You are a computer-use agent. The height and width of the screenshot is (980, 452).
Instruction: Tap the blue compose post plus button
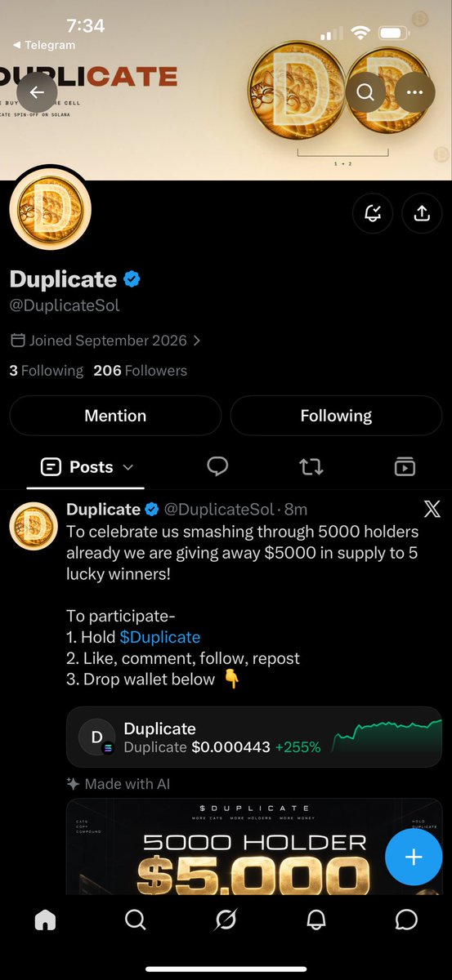[x=414, y=857]
